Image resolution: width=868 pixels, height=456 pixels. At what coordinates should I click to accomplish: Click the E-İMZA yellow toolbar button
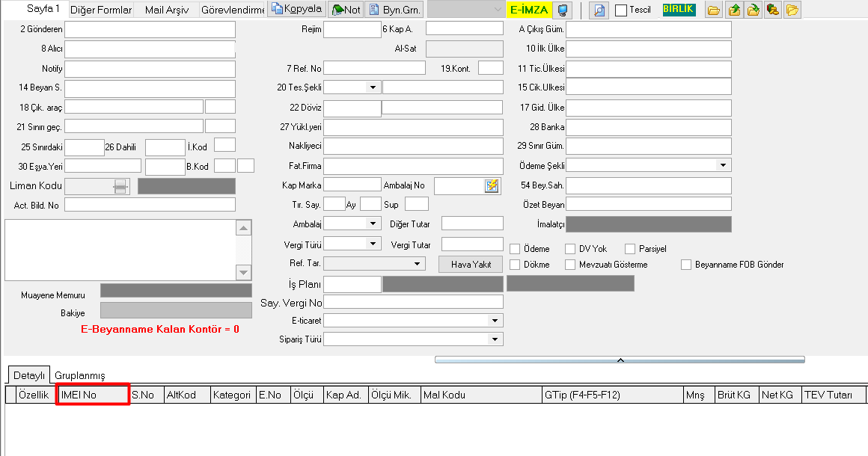tap(528, 10)
